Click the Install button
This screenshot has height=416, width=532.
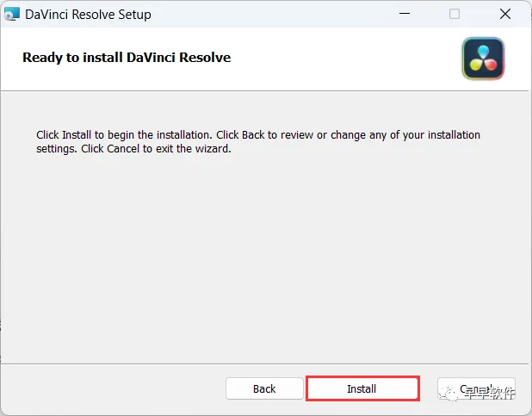(x=362, y=388)
